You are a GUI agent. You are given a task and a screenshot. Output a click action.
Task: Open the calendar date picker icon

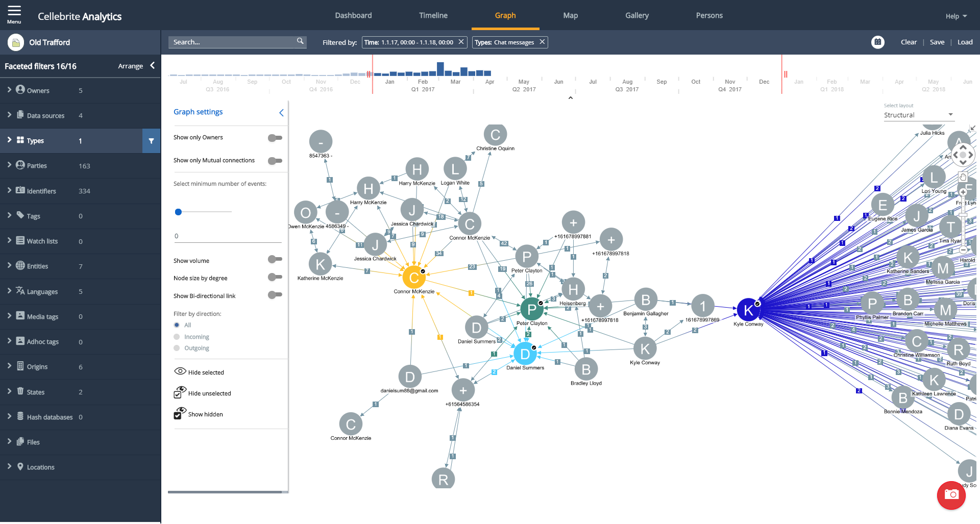click(878, 42)
